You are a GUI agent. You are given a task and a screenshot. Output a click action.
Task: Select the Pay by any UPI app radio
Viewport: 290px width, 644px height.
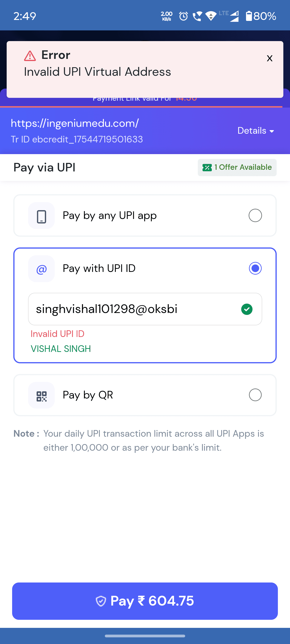pyautogui.click(x=255, y=216)
